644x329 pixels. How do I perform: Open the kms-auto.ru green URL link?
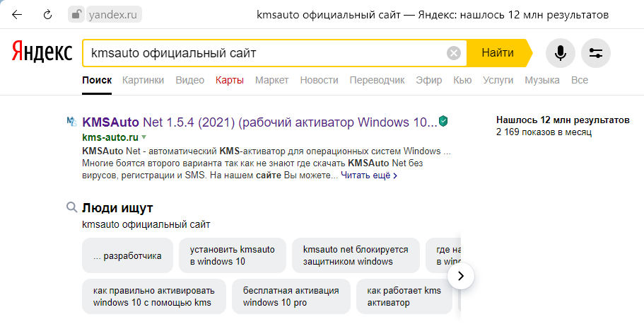pos(110,137)
